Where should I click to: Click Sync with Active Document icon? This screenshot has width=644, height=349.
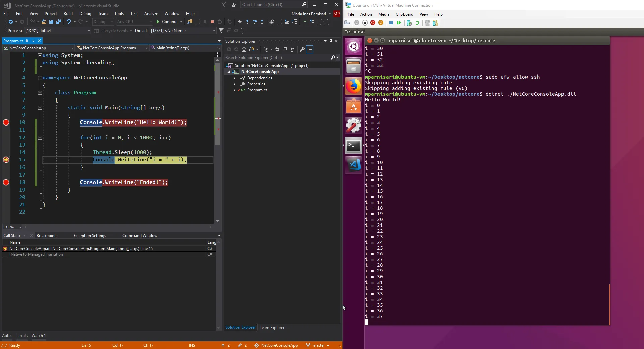pyautogui.click(x=277, y=49)
